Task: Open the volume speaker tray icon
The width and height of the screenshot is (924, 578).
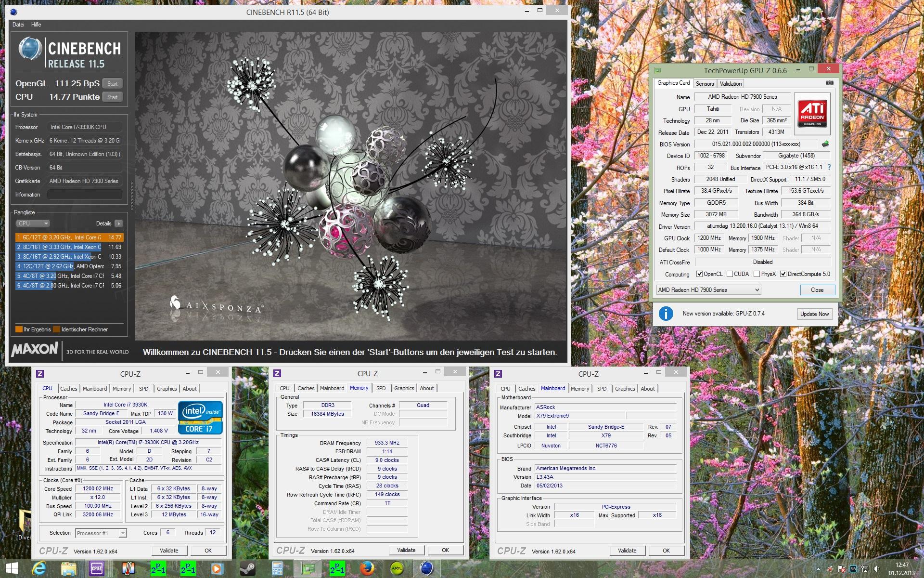Action: coord(876,569)
